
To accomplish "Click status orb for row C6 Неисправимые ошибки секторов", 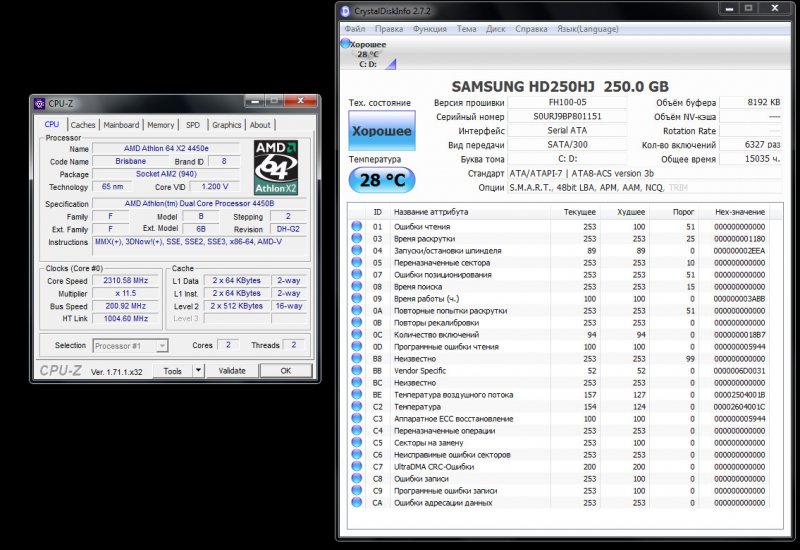I will [x=357, y=454].
